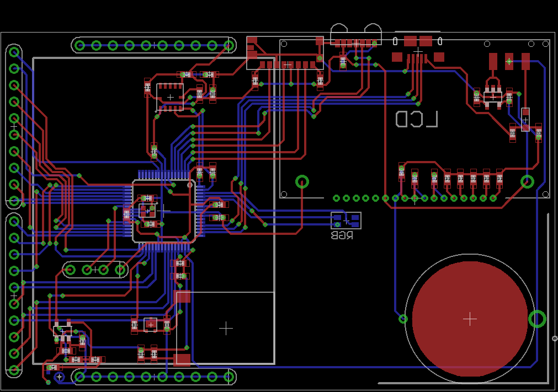Select the blue-ringed via at the board's bottom-left corner
The width and height of the screenshot is (558, 392).
[x=59, y=377]
